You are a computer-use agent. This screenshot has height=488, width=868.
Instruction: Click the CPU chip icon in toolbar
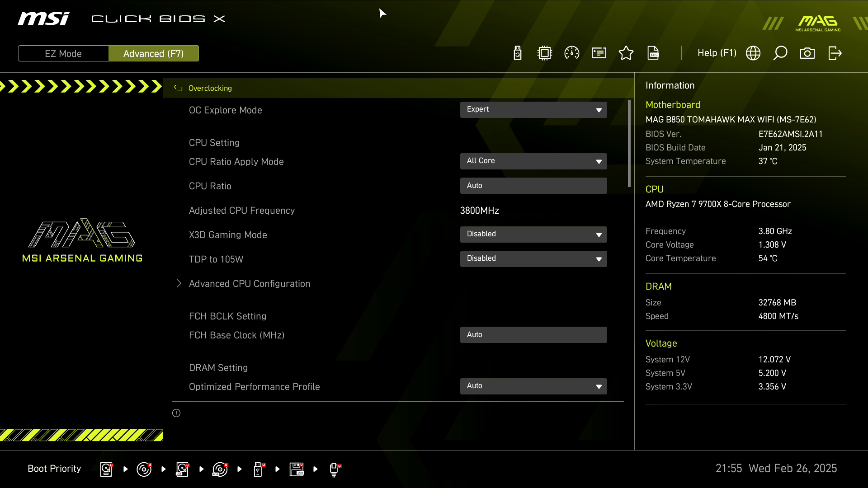tap(545, 53)
